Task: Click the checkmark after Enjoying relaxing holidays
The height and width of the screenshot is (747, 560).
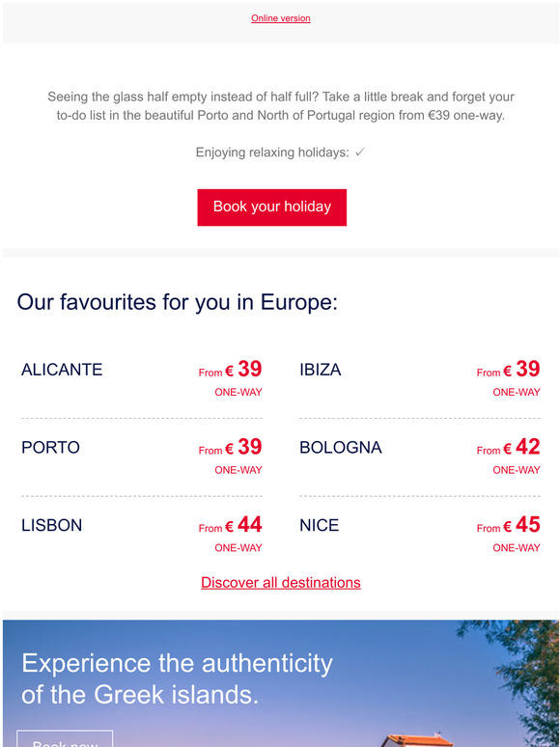Action: [x=360, y=152]
